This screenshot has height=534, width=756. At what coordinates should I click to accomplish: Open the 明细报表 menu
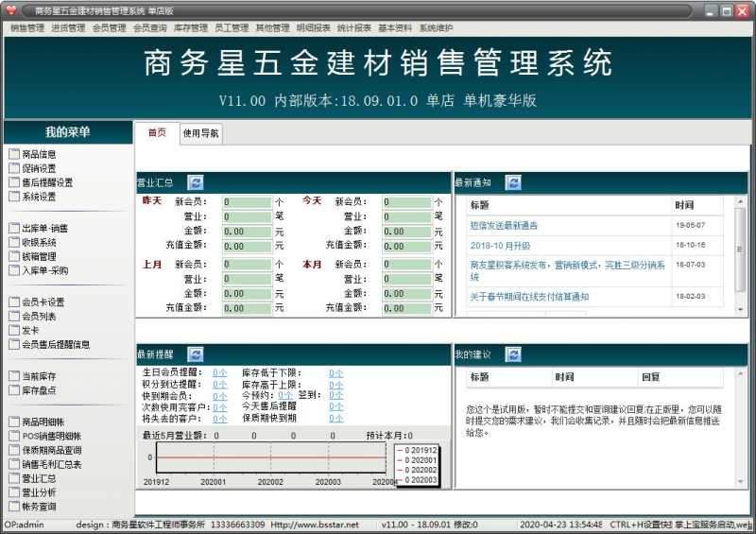coord(314,28)
